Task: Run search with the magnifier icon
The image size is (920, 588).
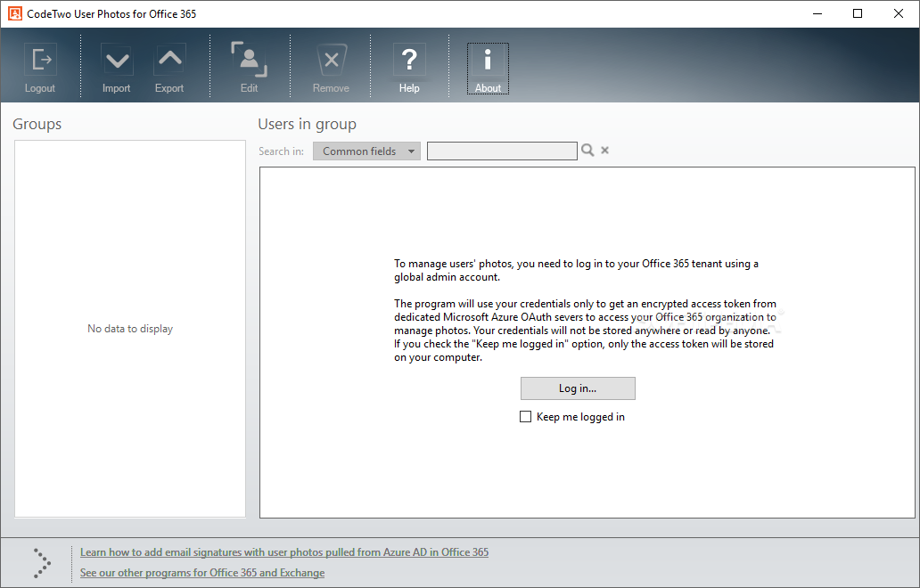Action: pyautogui.click(x=587, y=150)
